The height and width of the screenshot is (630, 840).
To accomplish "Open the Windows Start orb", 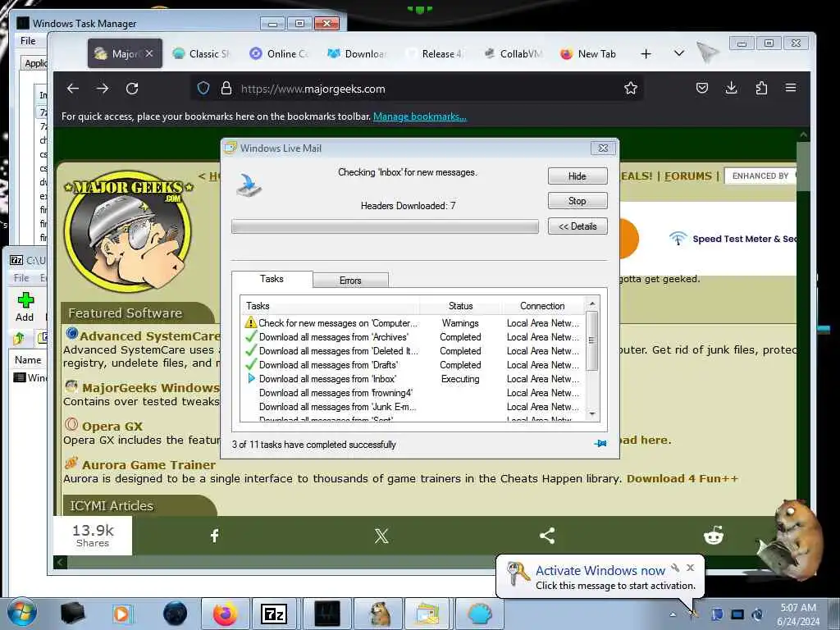I will (x=21, y=613).
